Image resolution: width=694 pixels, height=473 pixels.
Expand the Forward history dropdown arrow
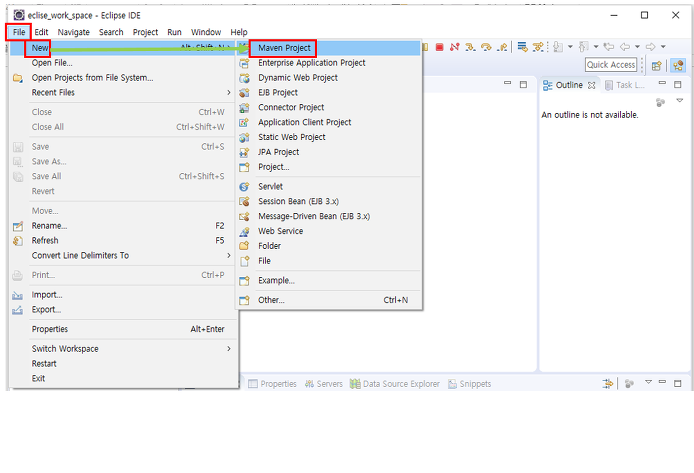[x=663, y=46]
